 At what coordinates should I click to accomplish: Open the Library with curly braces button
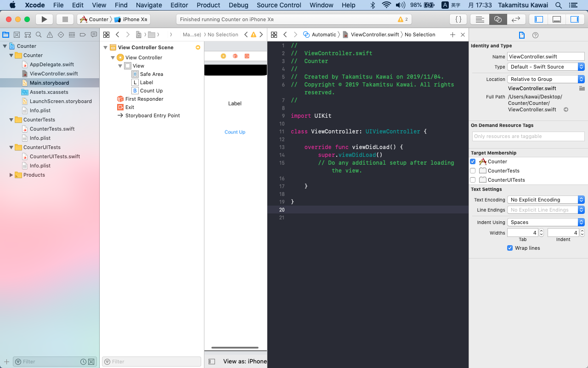click(x=458, y=19)
